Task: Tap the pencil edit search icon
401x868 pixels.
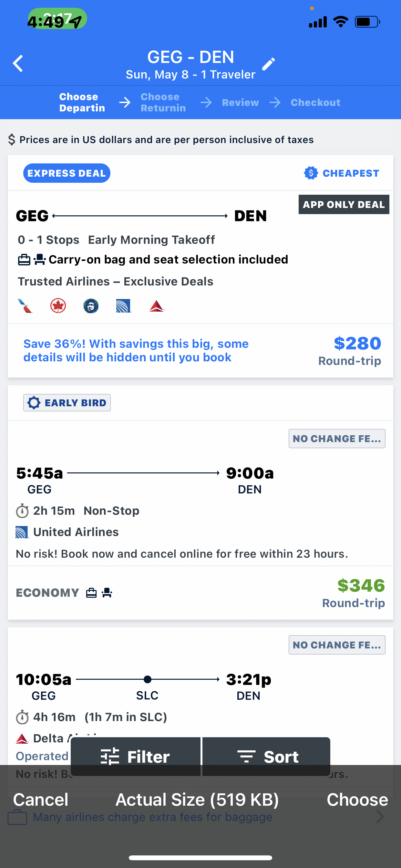Action: [269, 64]
